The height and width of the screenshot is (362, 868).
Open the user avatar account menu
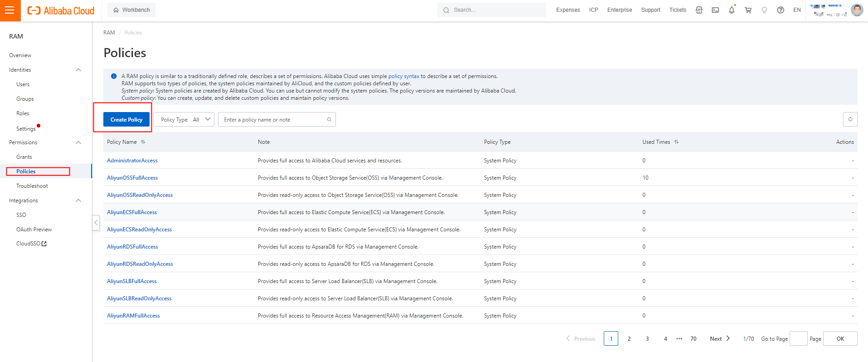click(857, 10)
